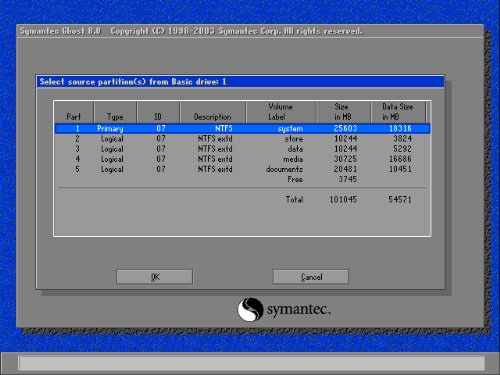Image resolution: width=500 pixels, height=375 pixels.
Task: Select partition 2 labeled store
Action: (242, 139)
